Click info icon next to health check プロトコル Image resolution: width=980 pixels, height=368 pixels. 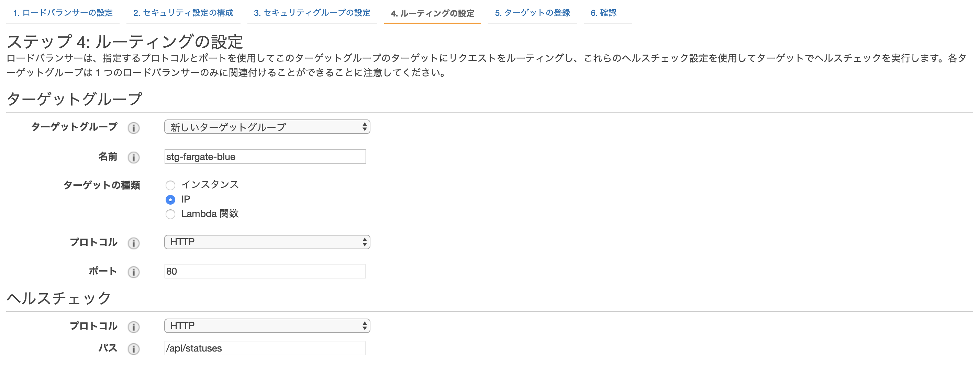click(134, 326)
